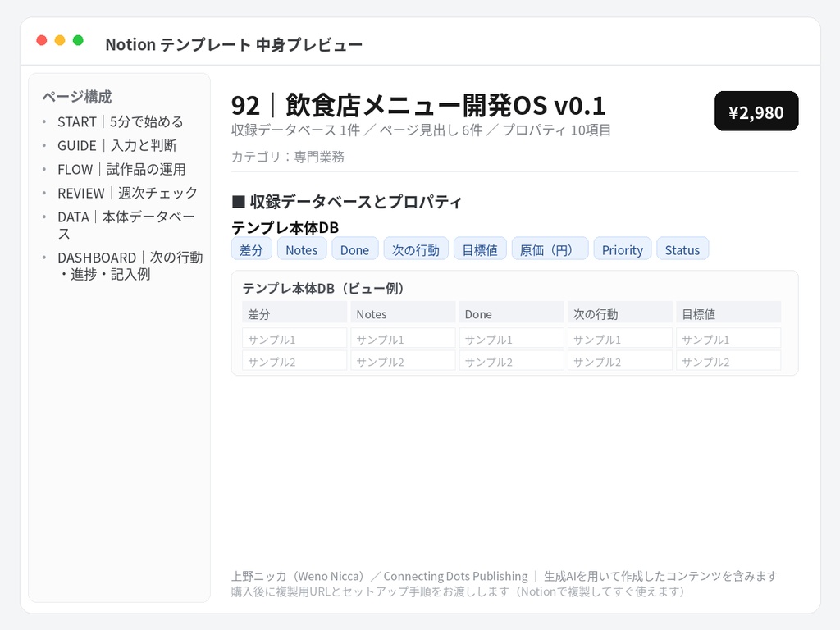Open GUIDE｜入力と判断 page item
The height and width of the screenshot is (630, 840).
click(117, 146)
